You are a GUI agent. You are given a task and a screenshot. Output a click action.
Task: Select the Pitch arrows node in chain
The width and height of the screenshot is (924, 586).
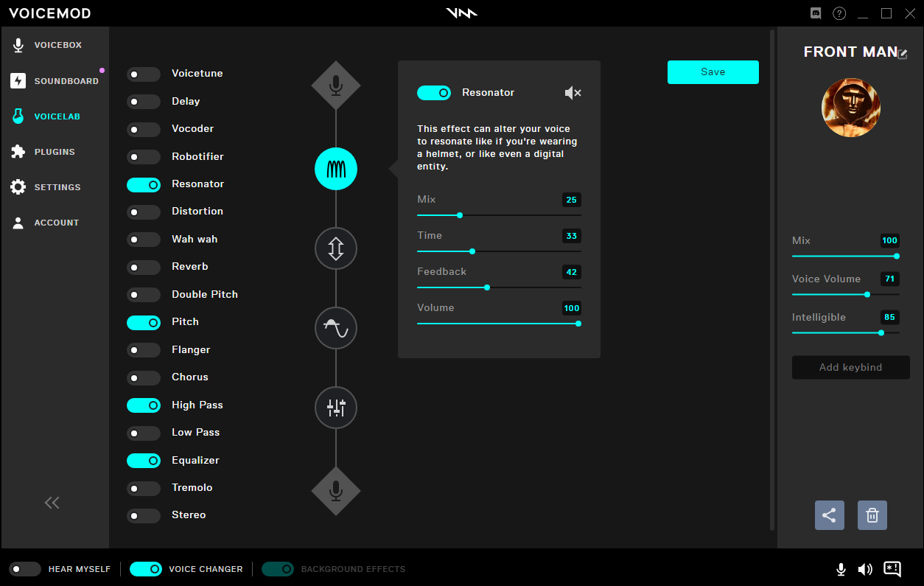(336, 248)
